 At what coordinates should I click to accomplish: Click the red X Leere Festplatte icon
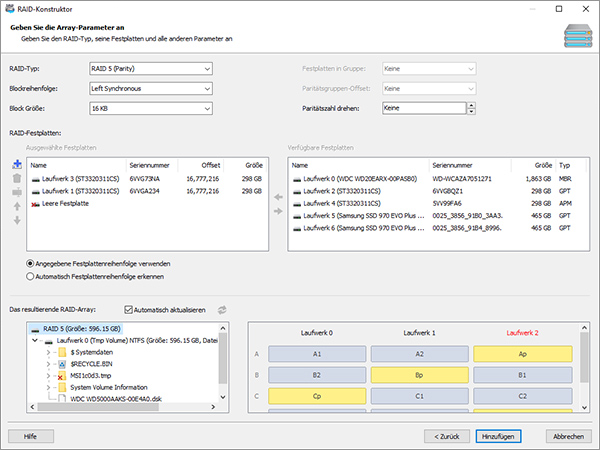click(x=35, y=204)
